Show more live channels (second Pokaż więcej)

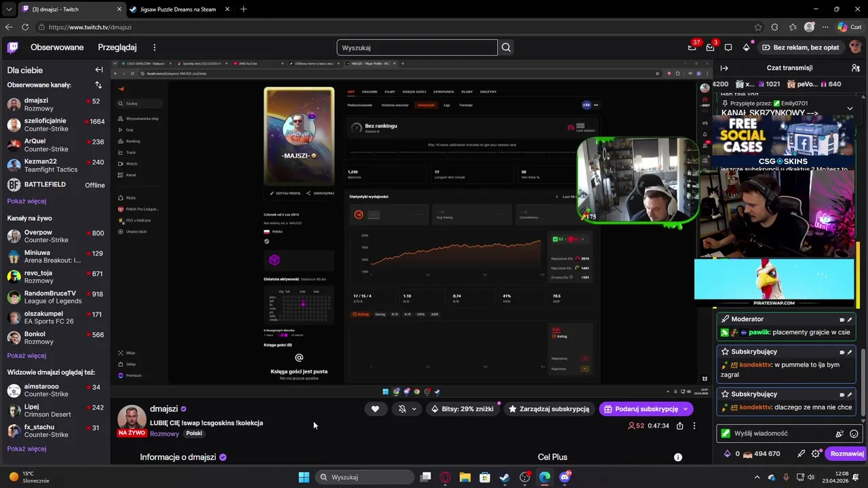click(26, 356)
